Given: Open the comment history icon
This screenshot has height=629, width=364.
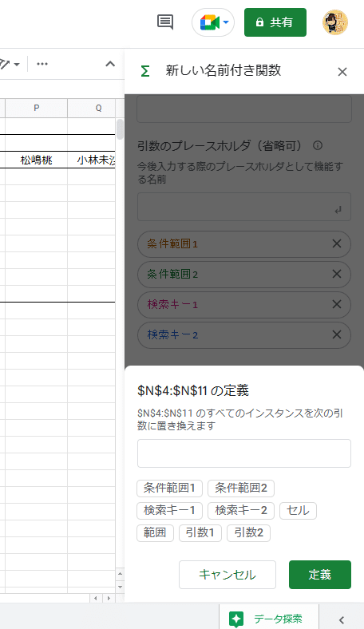Looking at the screenshot, I should coord(165,22).
